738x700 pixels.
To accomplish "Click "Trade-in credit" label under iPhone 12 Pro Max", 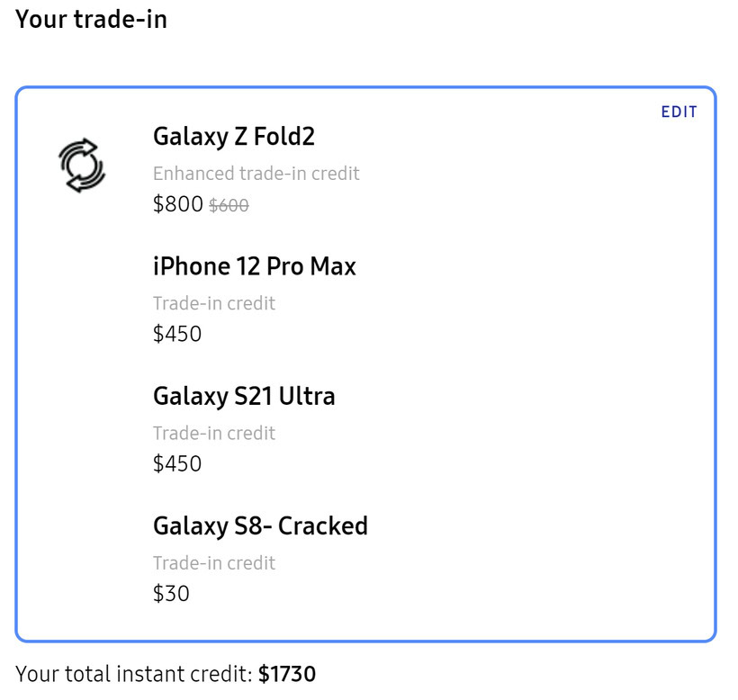I will tap(213, 303).
